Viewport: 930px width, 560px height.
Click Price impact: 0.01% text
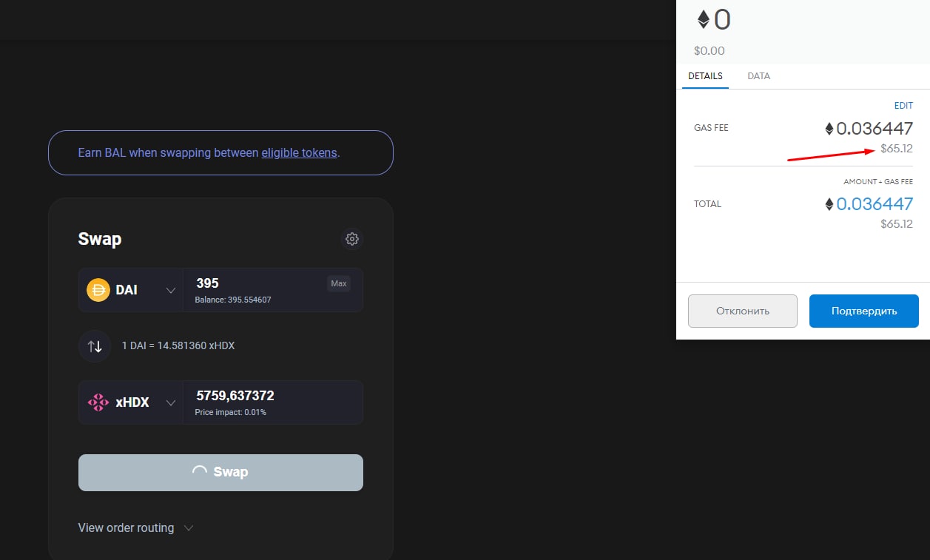pyautogui.click(x=231, y=412)
